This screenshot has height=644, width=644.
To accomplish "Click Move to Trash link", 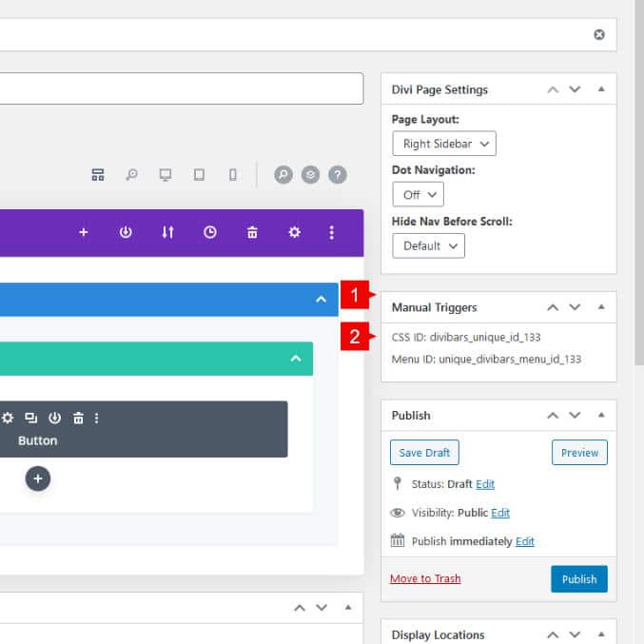I will pyautogui.click(x=425, y=578).
